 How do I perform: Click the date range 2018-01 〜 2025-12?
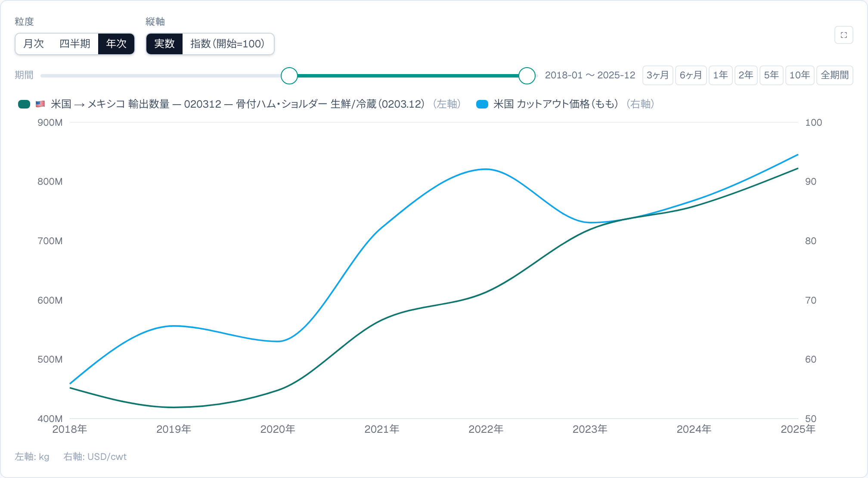click(590, 75)
